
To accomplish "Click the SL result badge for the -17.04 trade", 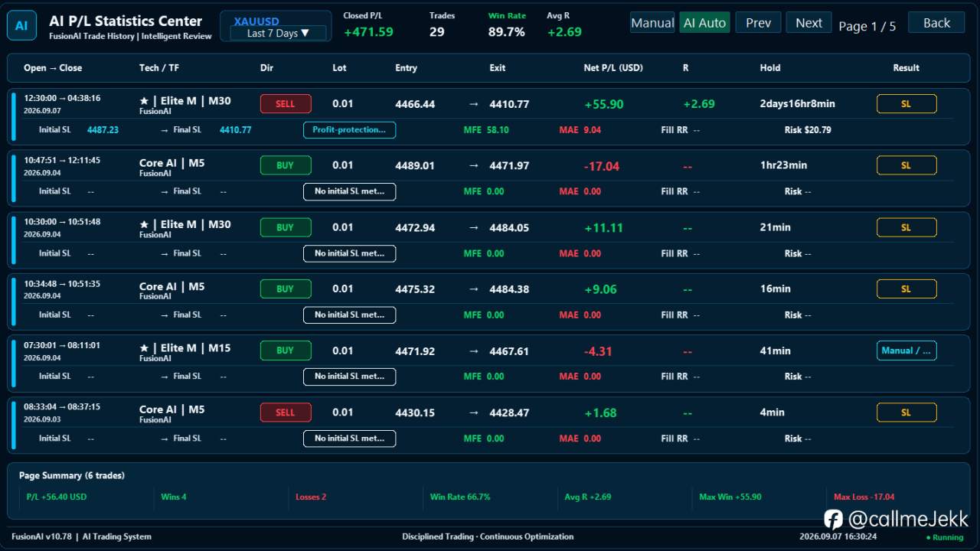I will (906, 165).
